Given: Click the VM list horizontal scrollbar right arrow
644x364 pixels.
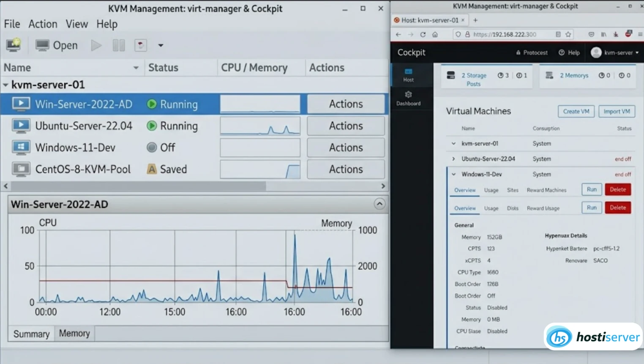Looking at the screenshot, I should point(383,186).
